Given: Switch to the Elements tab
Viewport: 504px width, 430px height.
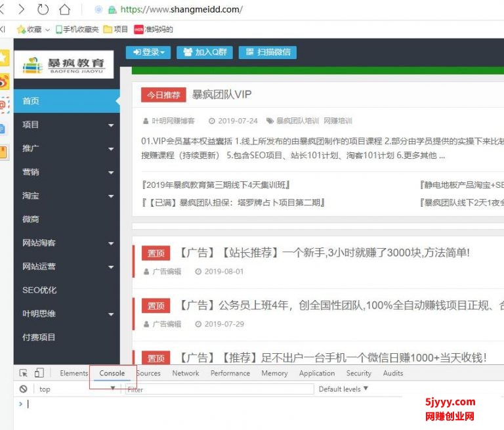Looking at the screenshot, I should (x=73, y=373).
